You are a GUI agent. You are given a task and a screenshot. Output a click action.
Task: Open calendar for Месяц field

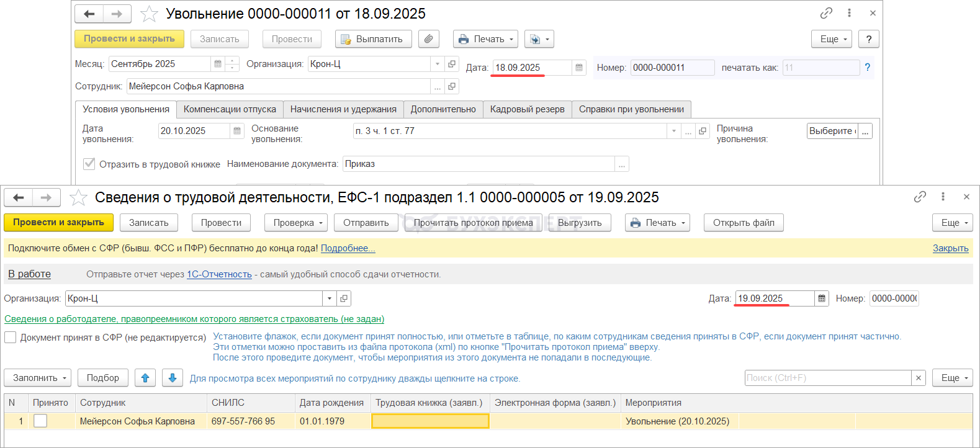[218, 64]
